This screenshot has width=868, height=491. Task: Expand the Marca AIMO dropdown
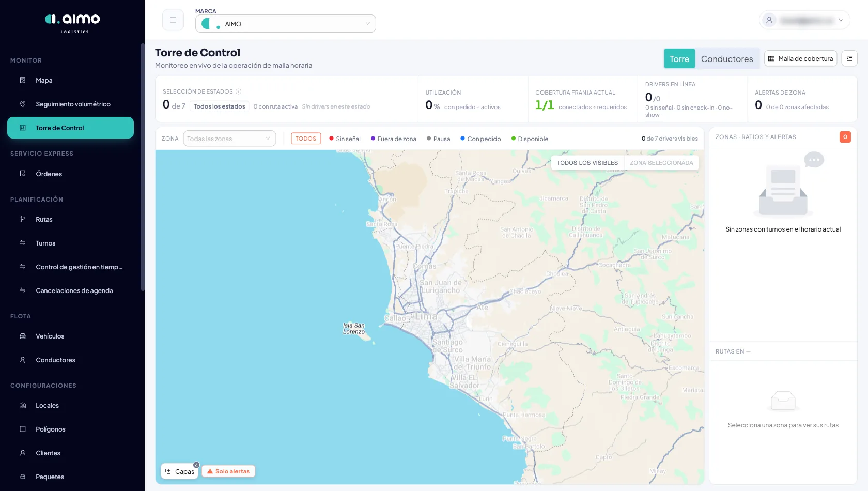pyautogui.click(x=286, y=24)
